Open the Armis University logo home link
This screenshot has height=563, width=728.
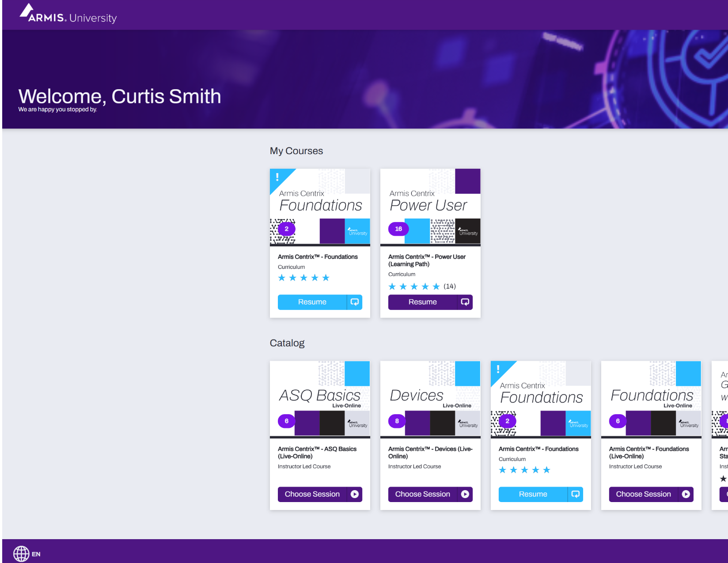pos(68,14)
